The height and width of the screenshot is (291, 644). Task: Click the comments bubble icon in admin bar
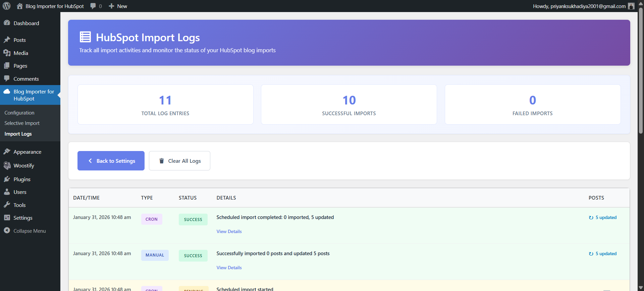(93, 6)
